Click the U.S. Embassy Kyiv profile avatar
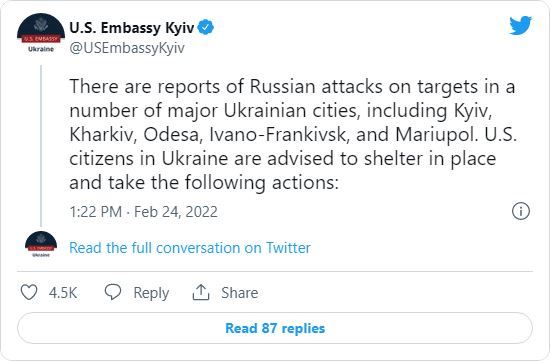 (41, 33)
